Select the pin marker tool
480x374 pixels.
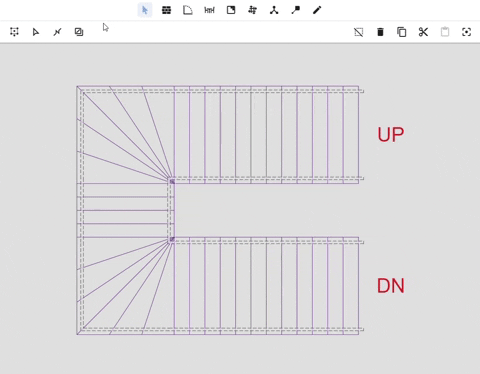(295, 10)
